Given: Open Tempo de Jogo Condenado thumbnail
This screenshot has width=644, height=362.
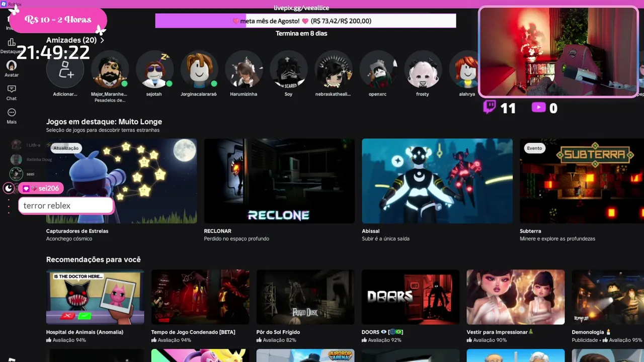Looking at the screenshot, I should click(200, 297).
